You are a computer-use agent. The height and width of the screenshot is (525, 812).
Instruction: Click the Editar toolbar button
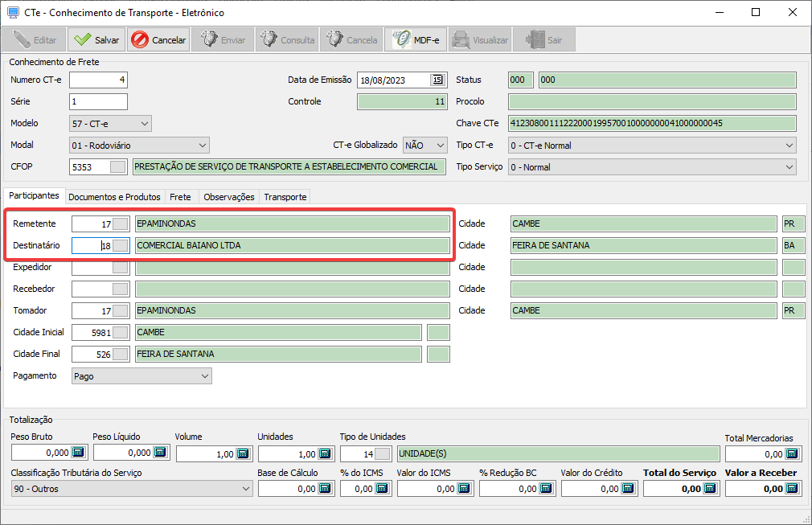point(35,40)
